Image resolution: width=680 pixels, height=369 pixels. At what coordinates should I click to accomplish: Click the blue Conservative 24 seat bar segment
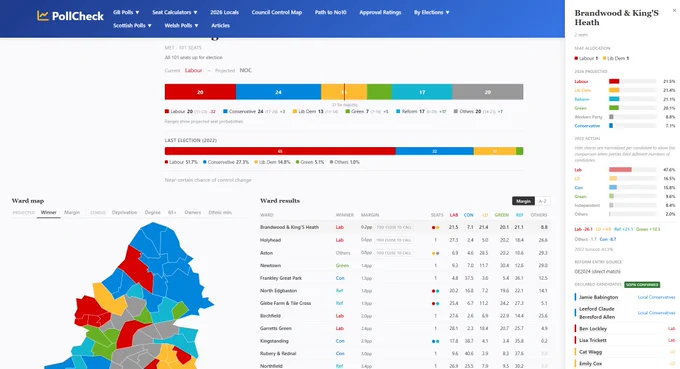pos(278,92)
